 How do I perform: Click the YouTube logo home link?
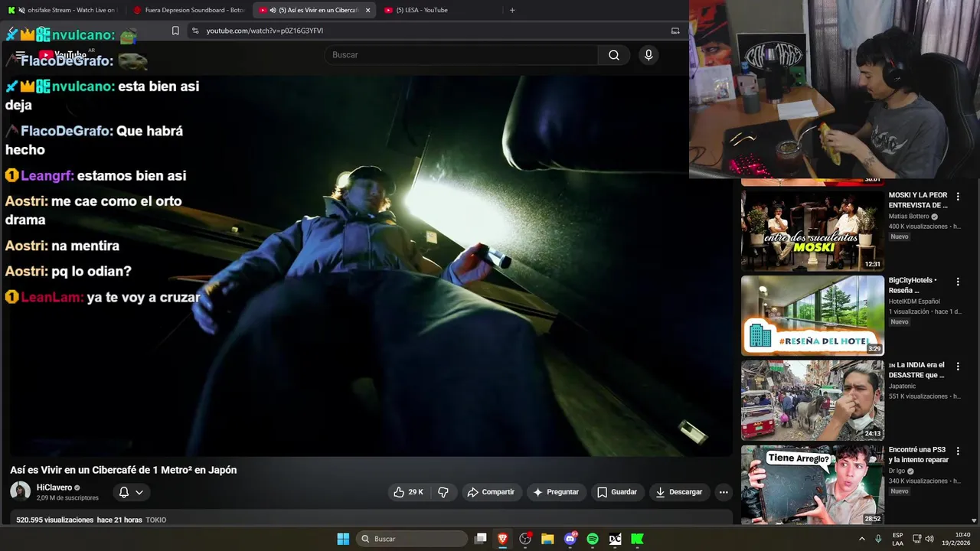pyautogui.click(x=63, y=55)
